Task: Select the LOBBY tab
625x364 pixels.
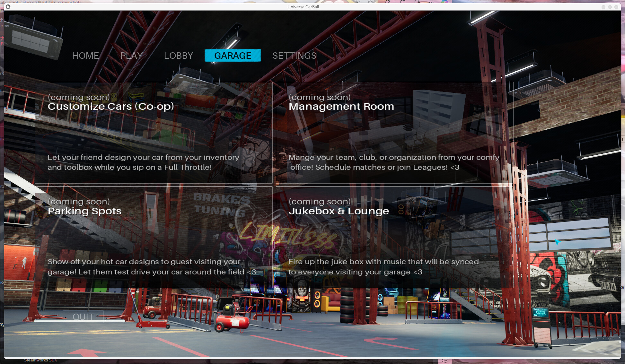Action: [x=178, y=56]
